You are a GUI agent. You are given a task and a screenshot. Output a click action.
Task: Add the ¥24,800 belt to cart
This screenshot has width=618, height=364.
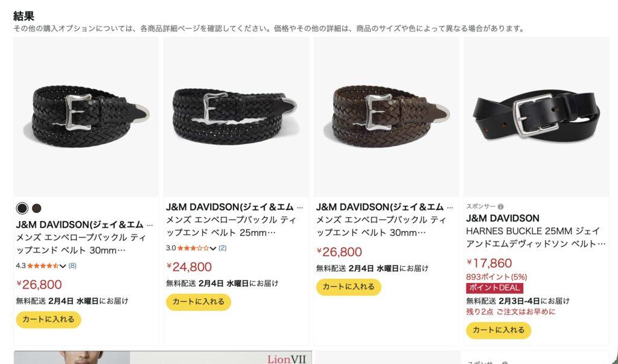click(198, 302)
